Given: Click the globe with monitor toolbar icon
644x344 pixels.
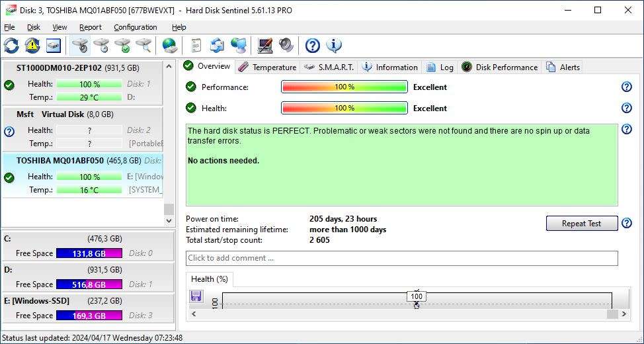Looking at the screenshot, I should (238, 45).
